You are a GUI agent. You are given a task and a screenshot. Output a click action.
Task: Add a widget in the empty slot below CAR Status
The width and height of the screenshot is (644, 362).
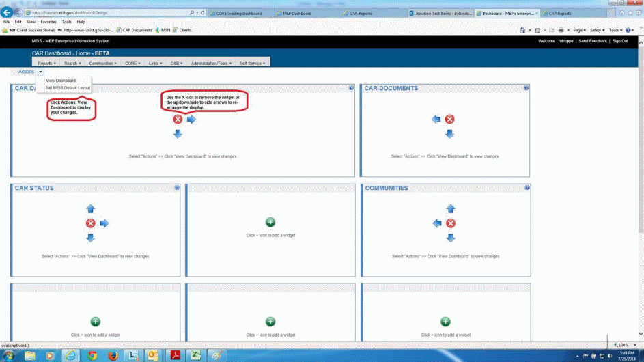click(x=96, y=322)
